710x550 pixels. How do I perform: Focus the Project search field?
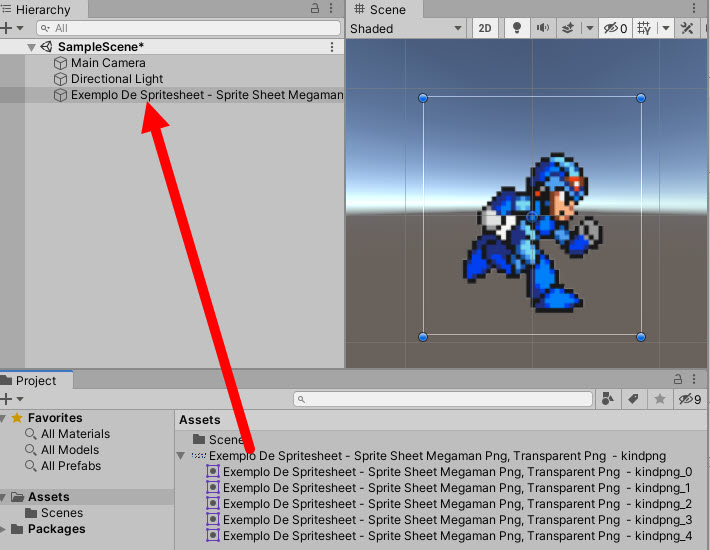[443, 399]
